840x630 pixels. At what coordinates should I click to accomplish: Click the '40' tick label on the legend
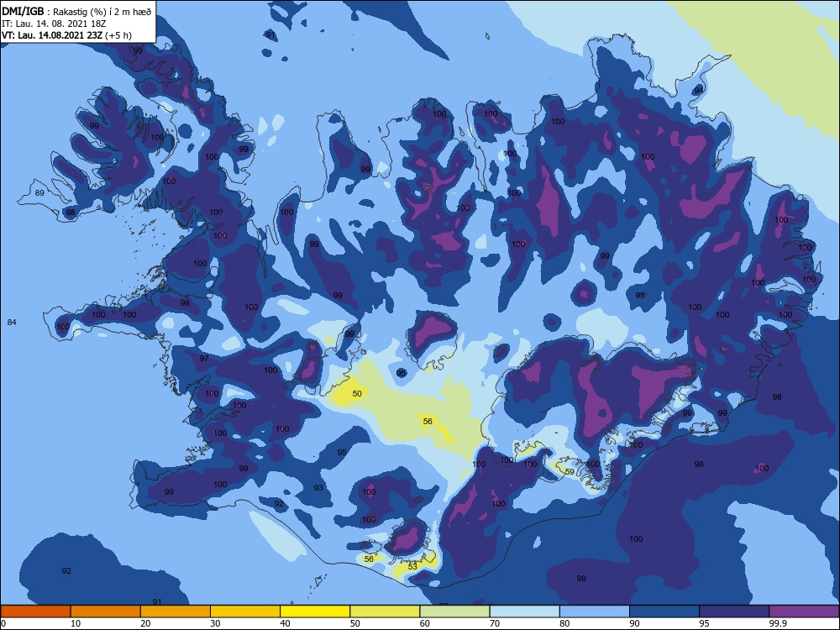[x=286, y=623]
